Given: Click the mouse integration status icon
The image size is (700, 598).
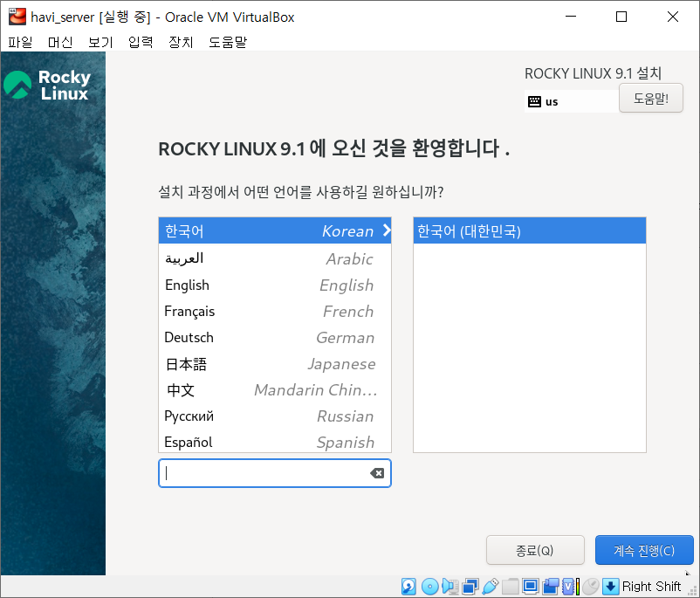Looking at the screenshot, I should [591, 586].
